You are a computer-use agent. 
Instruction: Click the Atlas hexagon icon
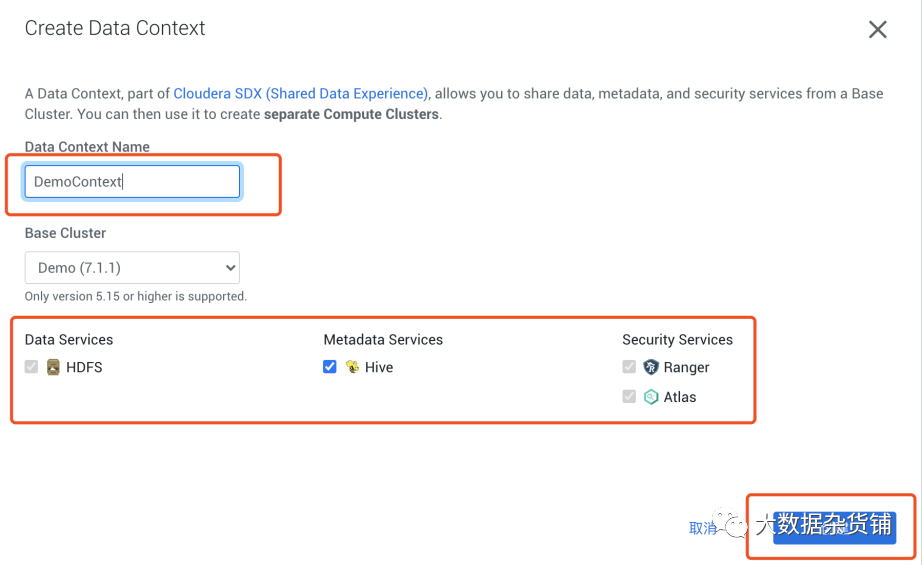[651, 397]
